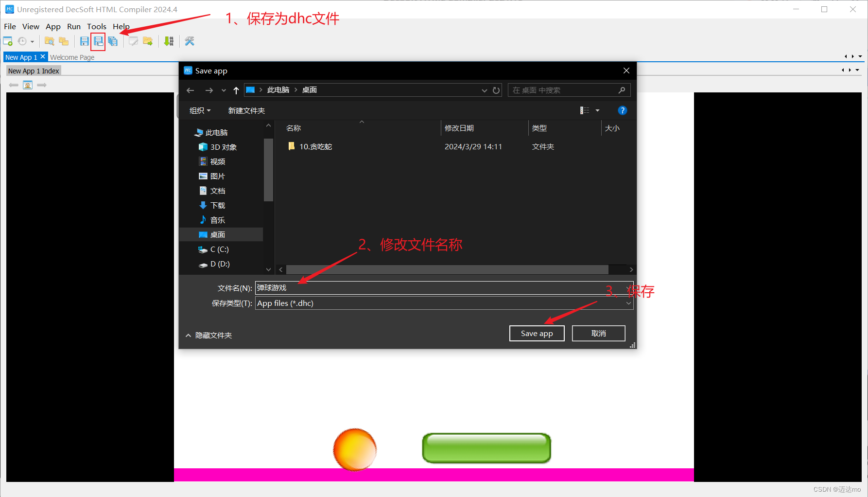Select the Save All apps icon
This screenshot has height=497, width=868.
113,41
